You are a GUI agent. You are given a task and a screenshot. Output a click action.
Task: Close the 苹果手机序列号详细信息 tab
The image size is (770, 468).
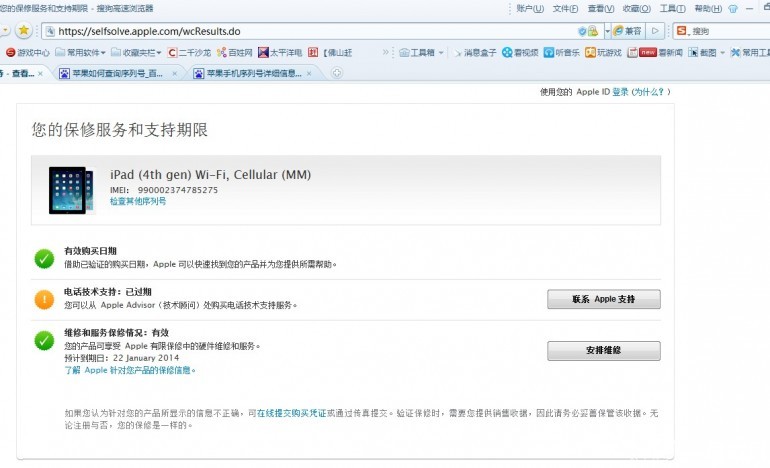[309, 74]
